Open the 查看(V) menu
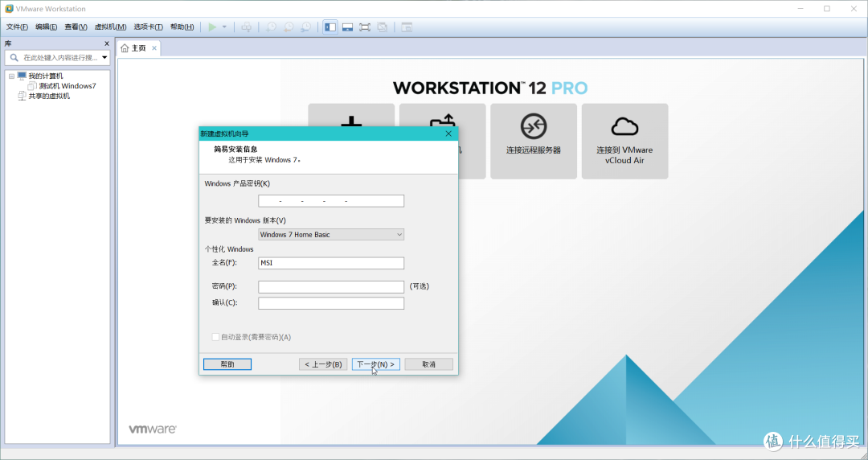This screenshot has height=460, width=868. coord(76,27)
